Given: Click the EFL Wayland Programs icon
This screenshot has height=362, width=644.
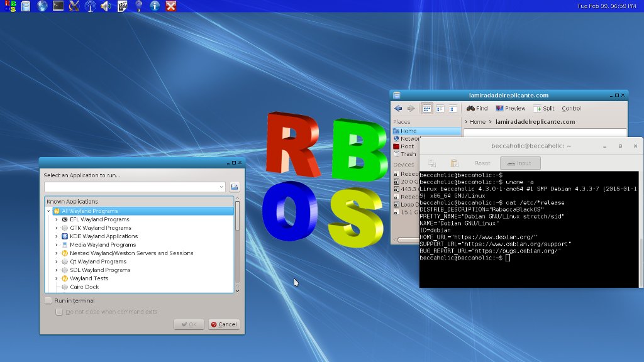Looking at the screenshot, I should [x=65, y=219].
